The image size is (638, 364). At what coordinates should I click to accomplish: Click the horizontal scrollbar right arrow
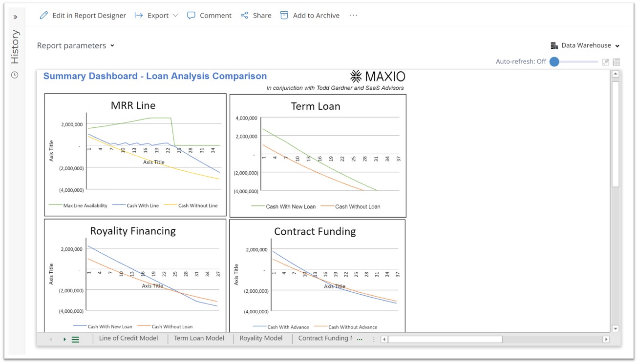tap(606, 340)
